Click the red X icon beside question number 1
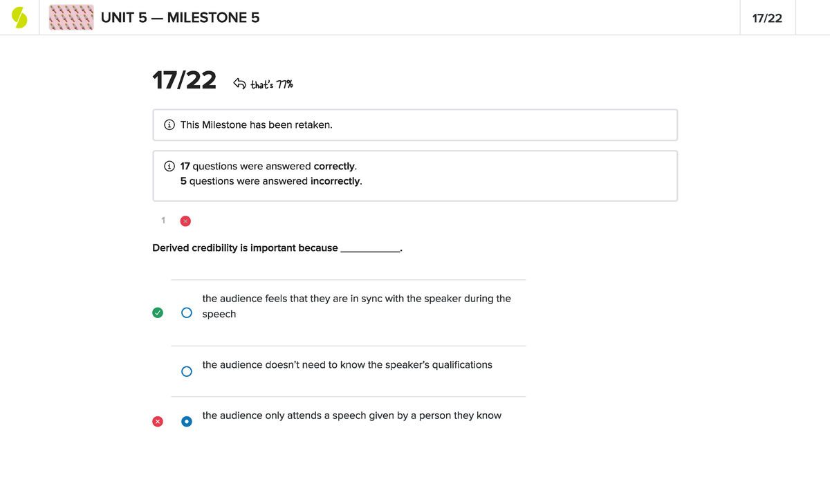830x504 pixels. click(x=185, y=221)
